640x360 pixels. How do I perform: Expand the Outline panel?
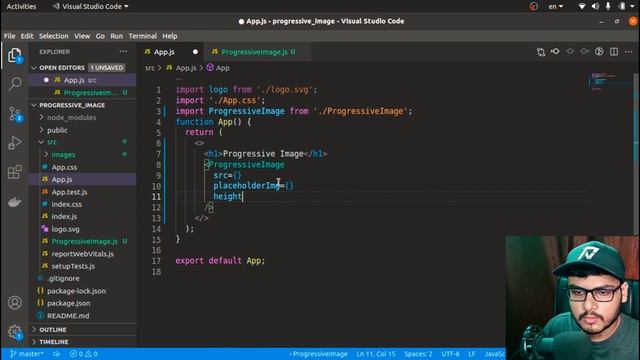[82, 329]
